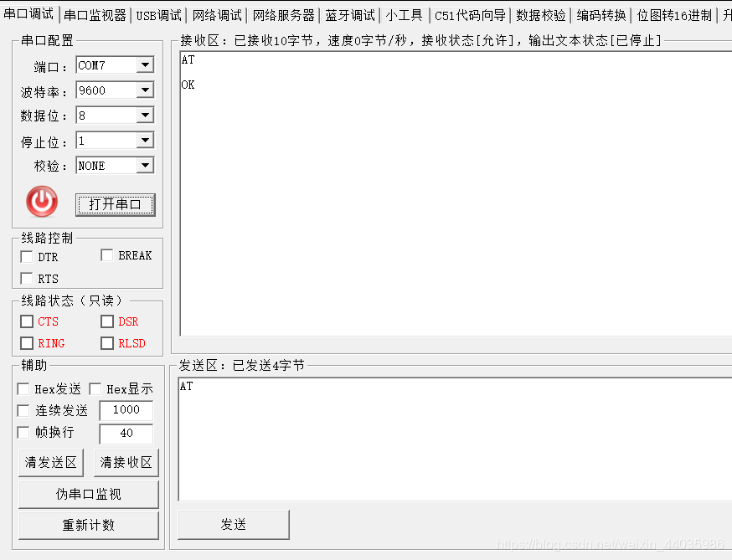Viewport: 732px width, 560px height.
Task: Switch to the 串口监视器 tab
Action: click(x=95, y=15)
